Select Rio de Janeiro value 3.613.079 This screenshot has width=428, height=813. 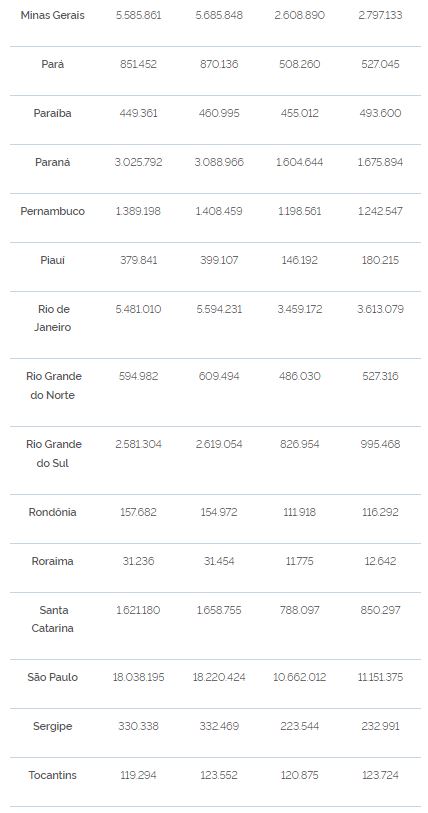pyautogui.click(x=380, y=309)
